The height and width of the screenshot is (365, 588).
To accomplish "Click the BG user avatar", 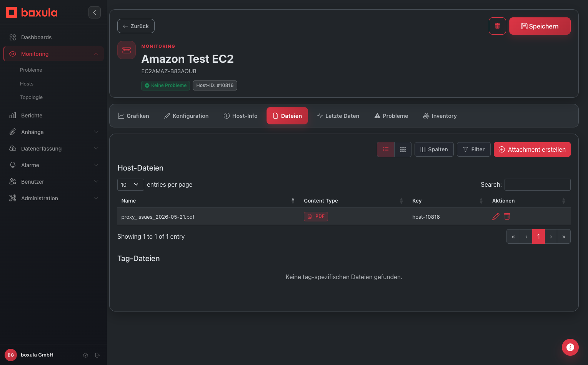I will [x=11, y=355].
